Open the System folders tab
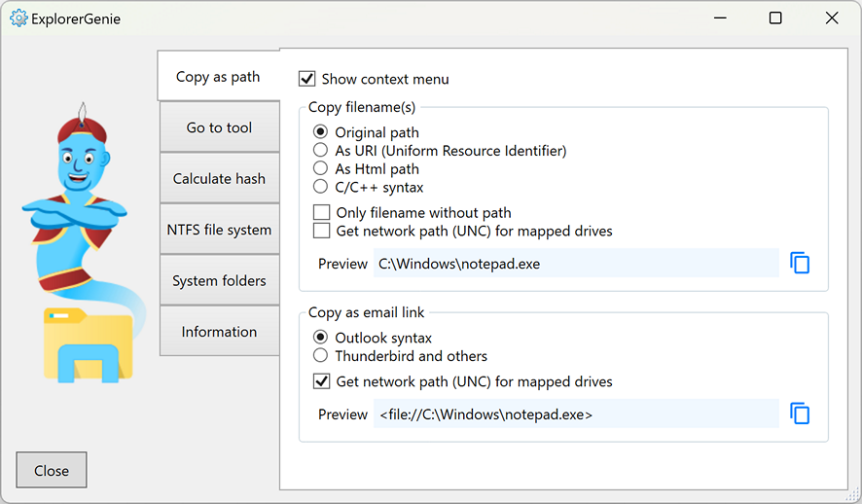This screenshot has width=862, height=504. 219,280
